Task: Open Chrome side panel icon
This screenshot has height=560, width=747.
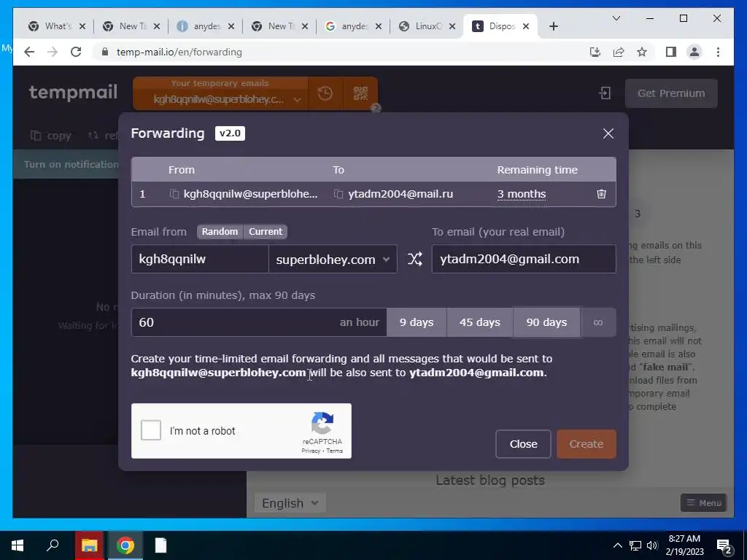Action: (671, 52)
